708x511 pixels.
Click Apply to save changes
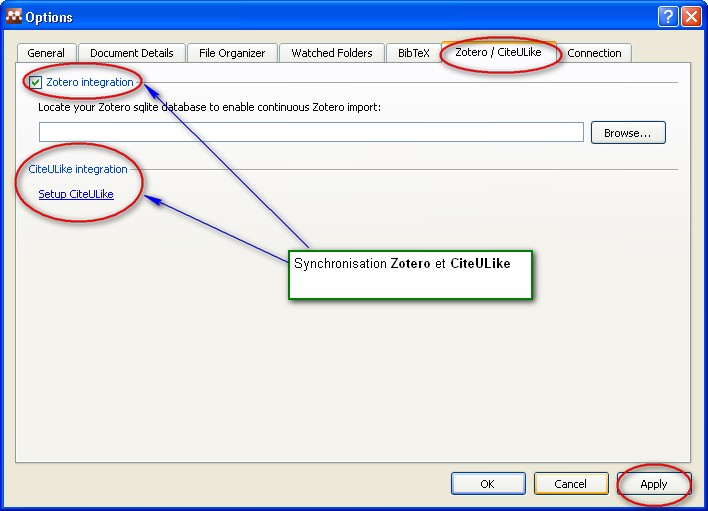pyautogui.click(x=653, y=484)
